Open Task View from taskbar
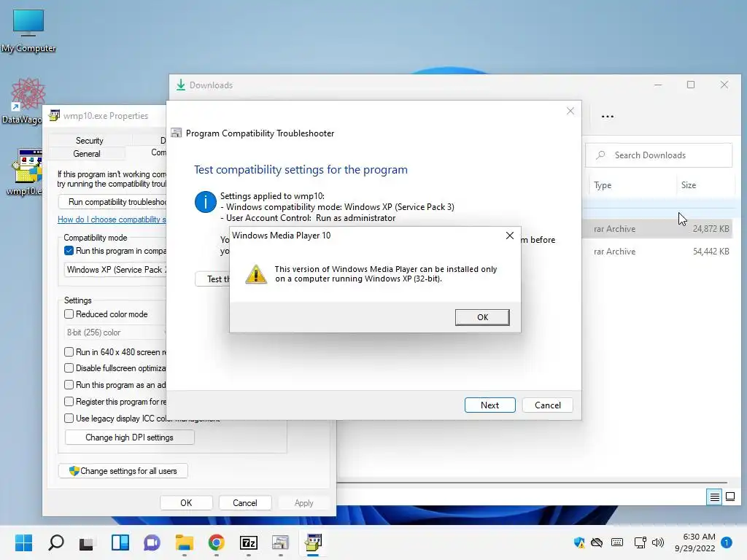The image size is (747, 560). click(87, 542)
